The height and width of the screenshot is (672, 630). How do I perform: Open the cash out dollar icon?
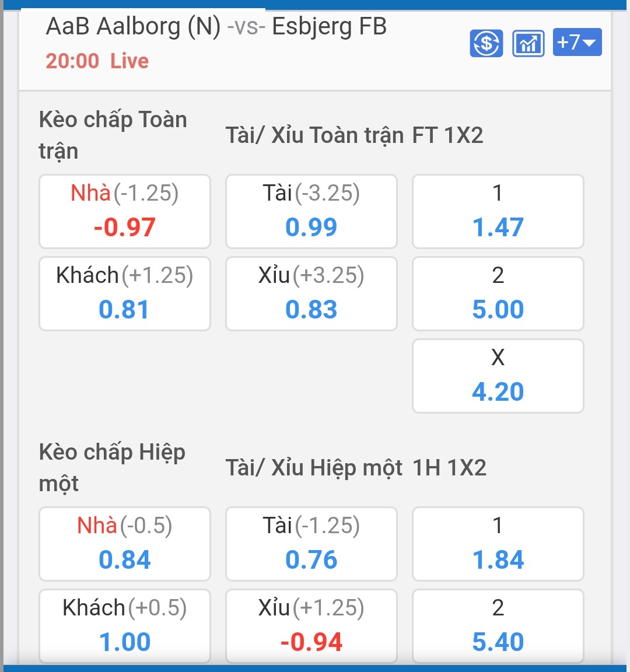(486, 43)
